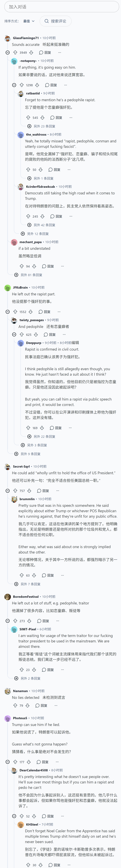
Task: Open the 加入对话 comment box
Action: coord(60,7)
